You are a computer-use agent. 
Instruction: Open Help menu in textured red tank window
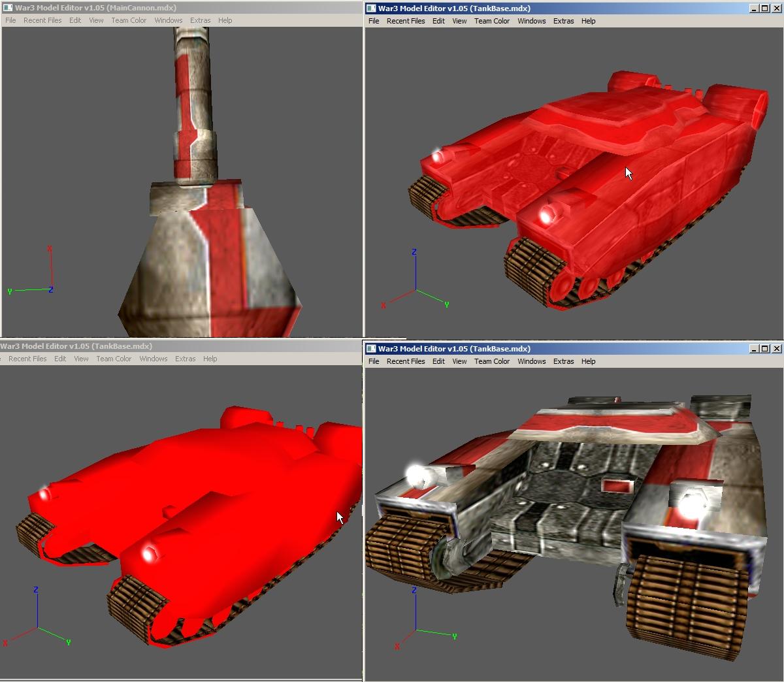[589, 21]
